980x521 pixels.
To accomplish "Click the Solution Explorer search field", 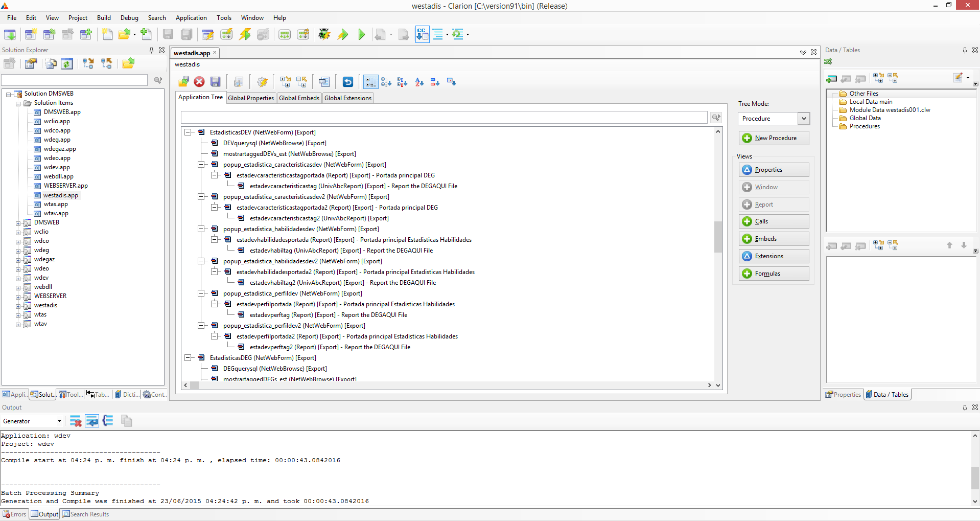I will tap(75, 80).
